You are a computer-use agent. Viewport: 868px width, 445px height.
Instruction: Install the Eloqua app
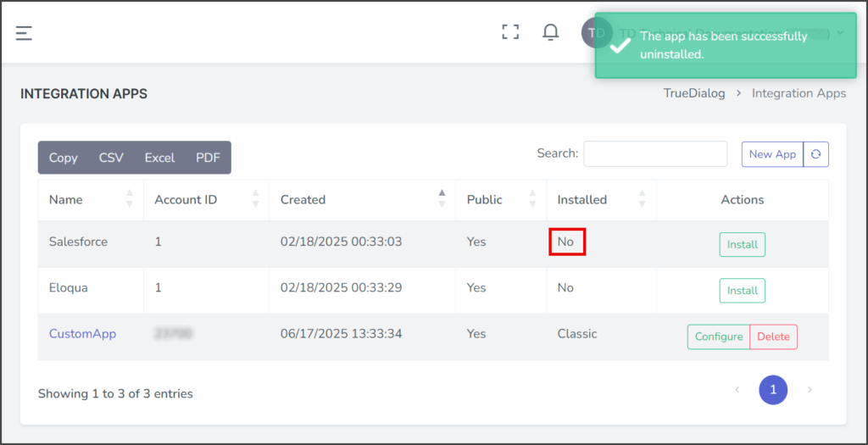[x=743, y=291]
